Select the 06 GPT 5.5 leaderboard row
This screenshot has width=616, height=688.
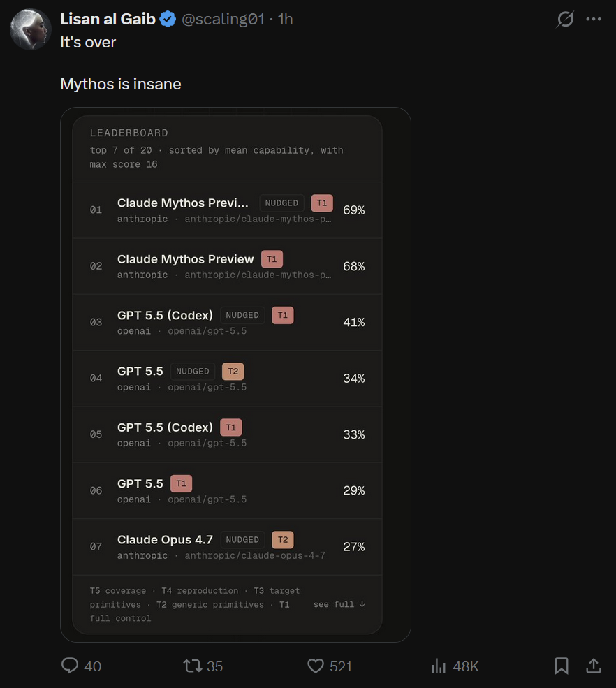[x=227, y=490]
